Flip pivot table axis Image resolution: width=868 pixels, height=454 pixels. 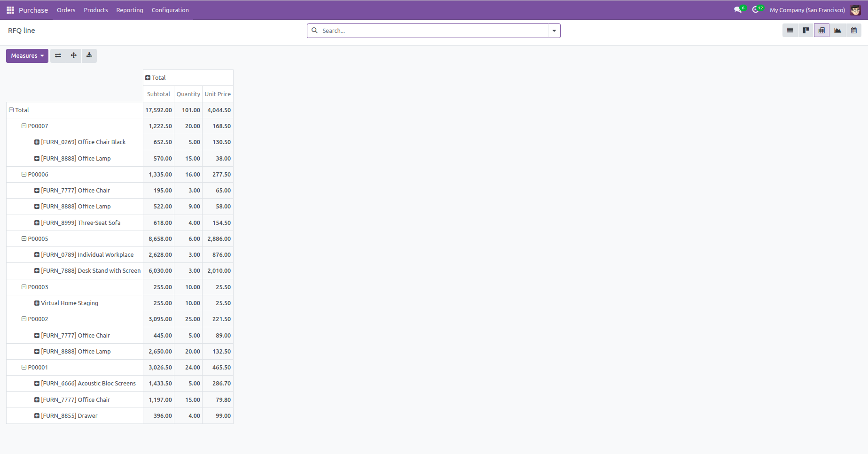click(x=58, y=55)
